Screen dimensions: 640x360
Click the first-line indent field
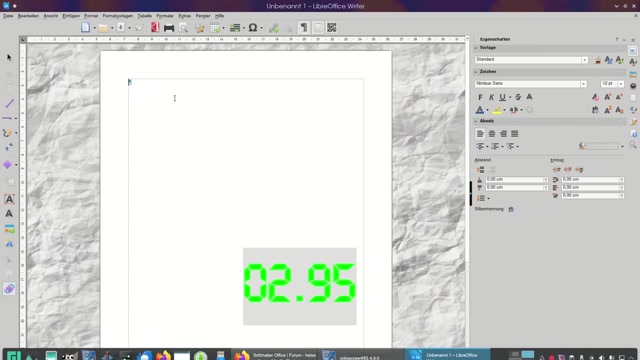pos(592,196)
